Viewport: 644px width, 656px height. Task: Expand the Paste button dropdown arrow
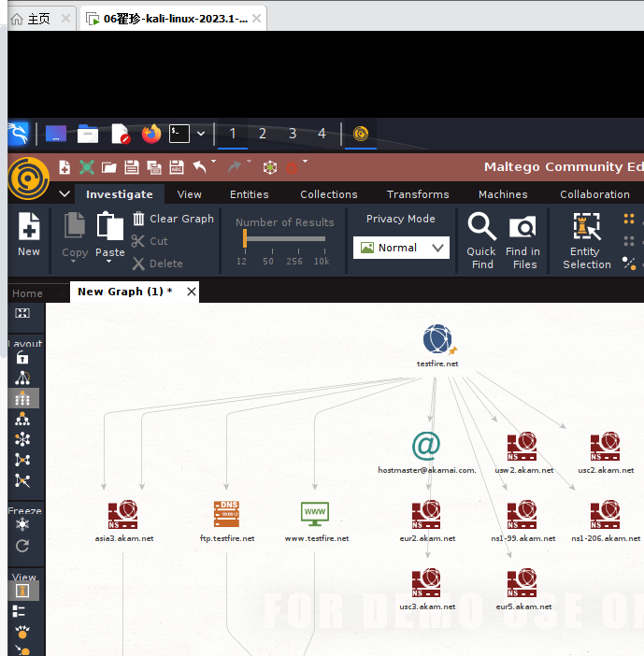click(108, 262)
